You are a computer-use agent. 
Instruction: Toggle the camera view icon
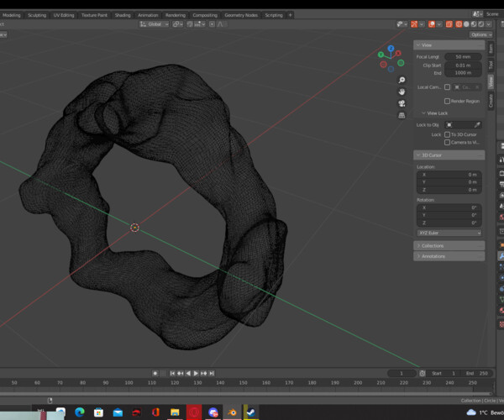402,103
